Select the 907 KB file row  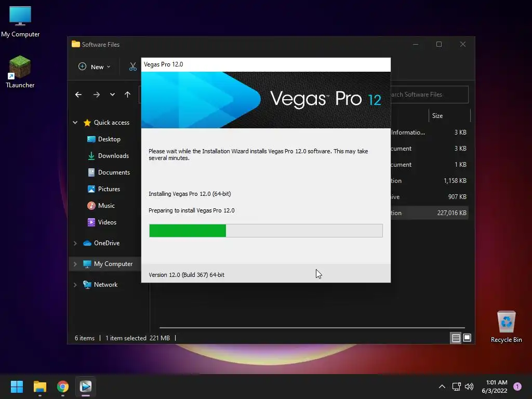pyautogui.click(x=429, y=197)
